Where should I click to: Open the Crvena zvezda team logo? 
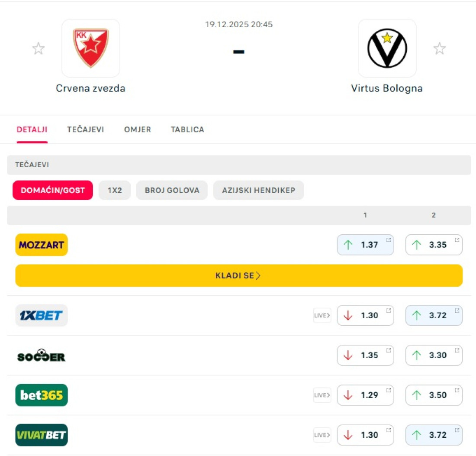(91, 48)
